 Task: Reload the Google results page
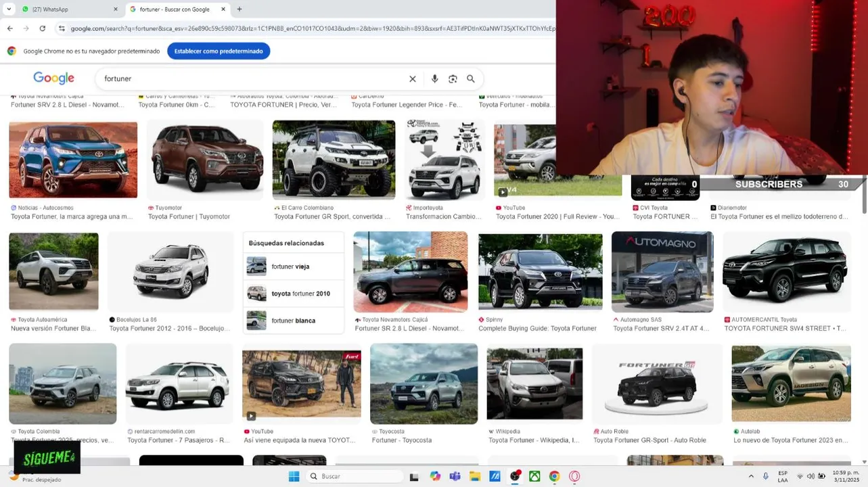(x=42, y=28)
